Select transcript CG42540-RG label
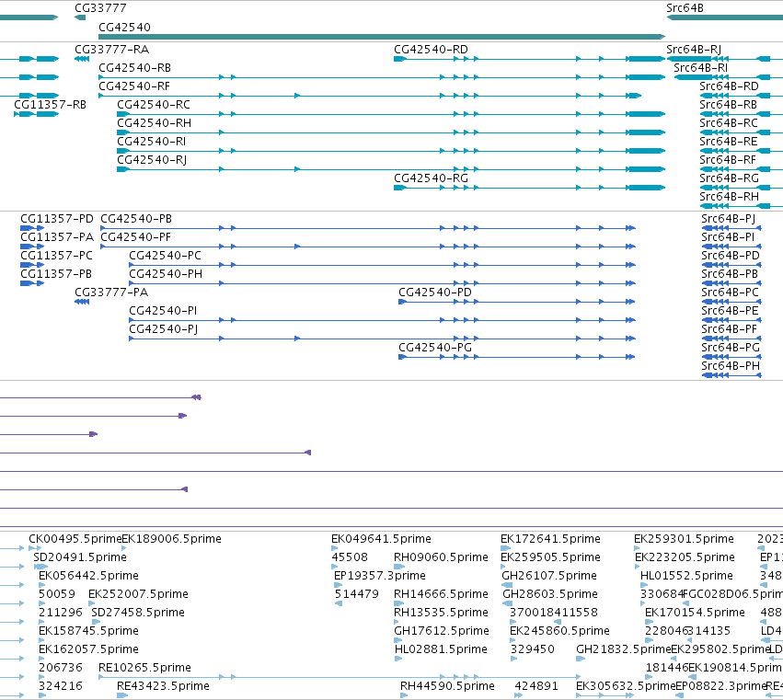 tap(431, 178)
